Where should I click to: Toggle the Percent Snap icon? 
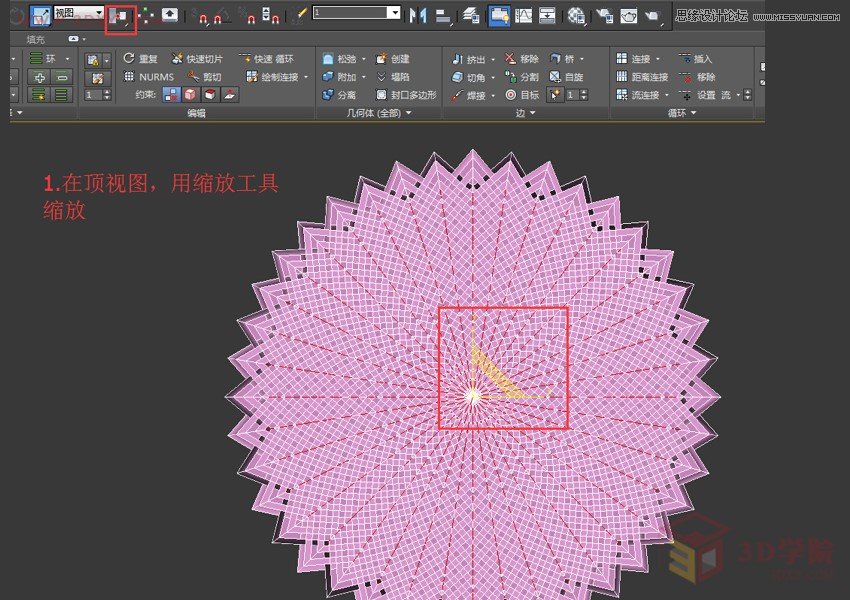(248, 16)
